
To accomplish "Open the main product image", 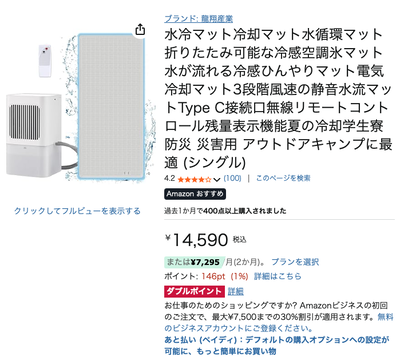I will pos(112,107).
